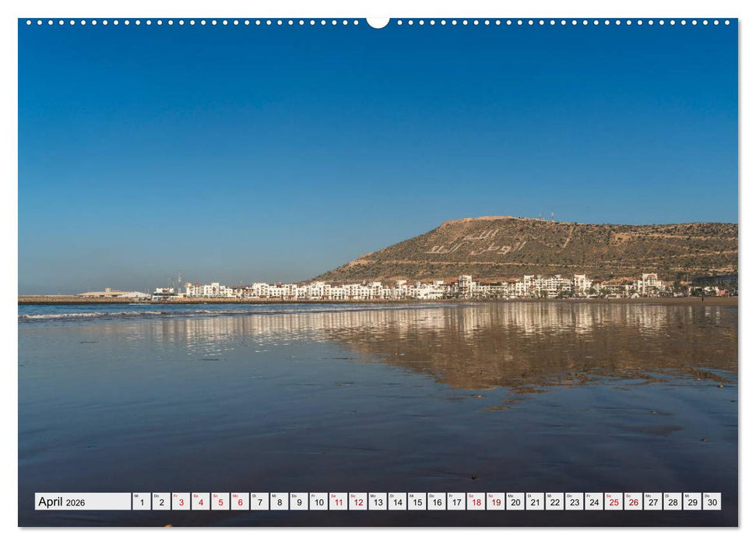Click red date 5 in calendar strip
Screen dimensions: 756x545
tap(220, 501)
